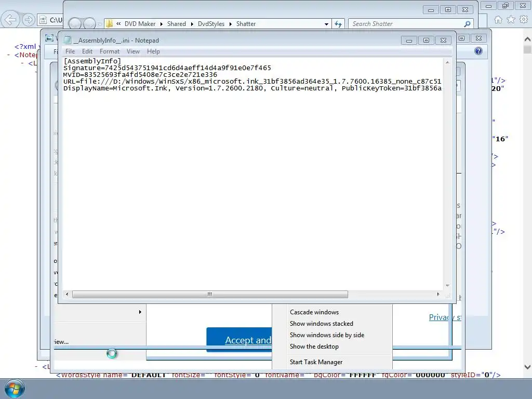Click the Notepad horizontal scrollbar thumb
The image size is (532, 399).
pyautogui.click(x=210, y=294)
